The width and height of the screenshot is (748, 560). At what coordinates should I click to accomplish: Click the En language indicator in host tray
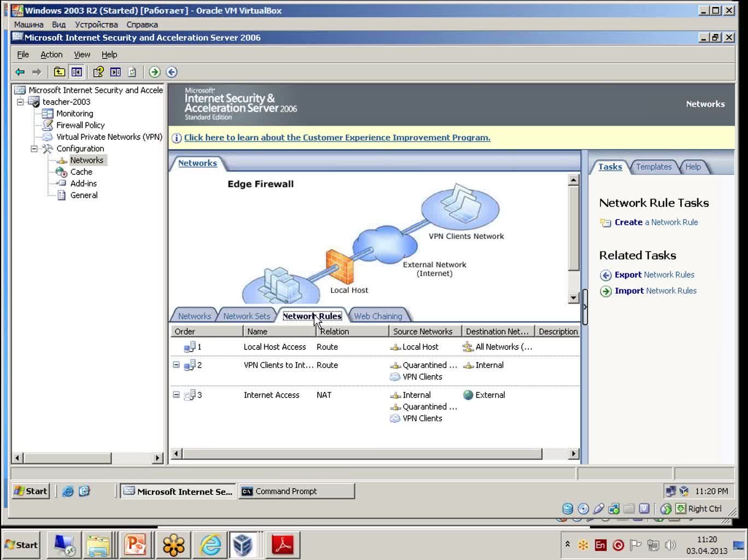coord(600,545)
